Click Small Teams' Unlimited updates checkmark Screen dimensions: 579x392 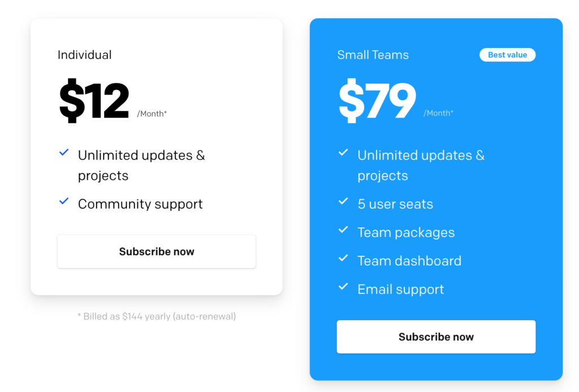343,153
